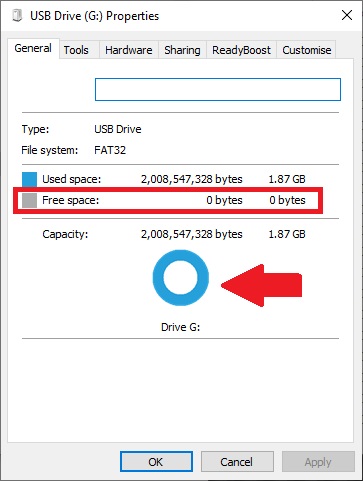Click the USB drive icon in title bar
Image resolution: width=363 pixels, height=481 pixels.
(x=17, y=16)
